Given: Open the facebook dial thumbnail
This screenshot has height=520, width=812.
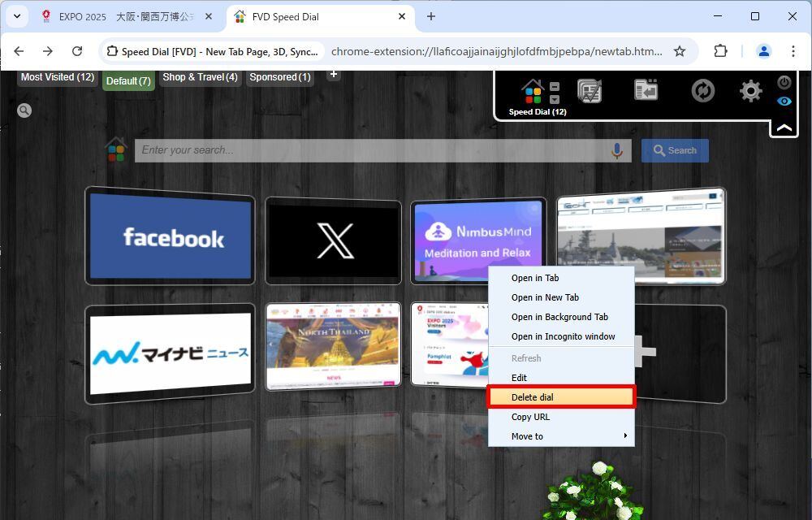Looking at the screenshot, I should [x=170, y=236].
